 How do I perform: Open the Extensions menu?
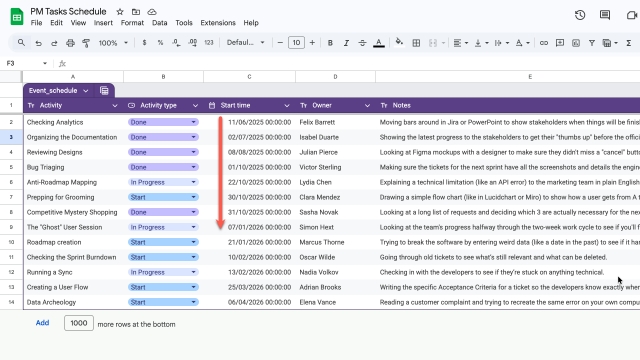218,23
